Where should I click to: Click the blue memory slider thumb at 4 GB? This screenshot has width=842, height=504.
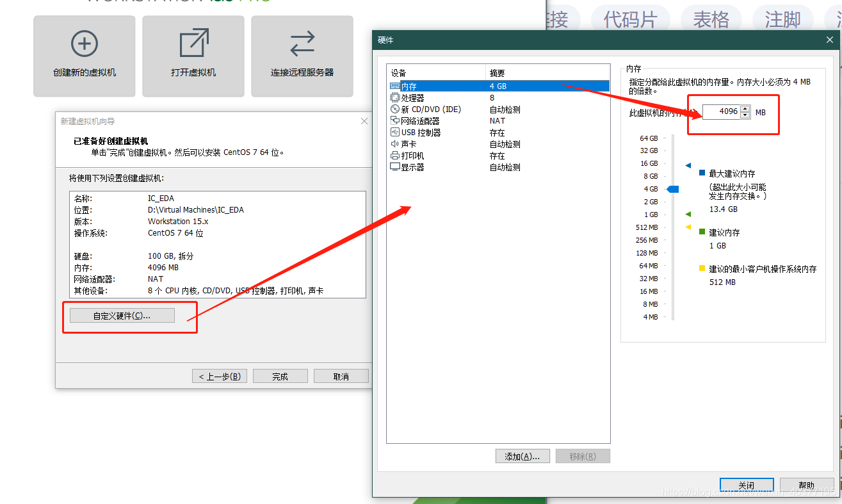coord(672,189)
